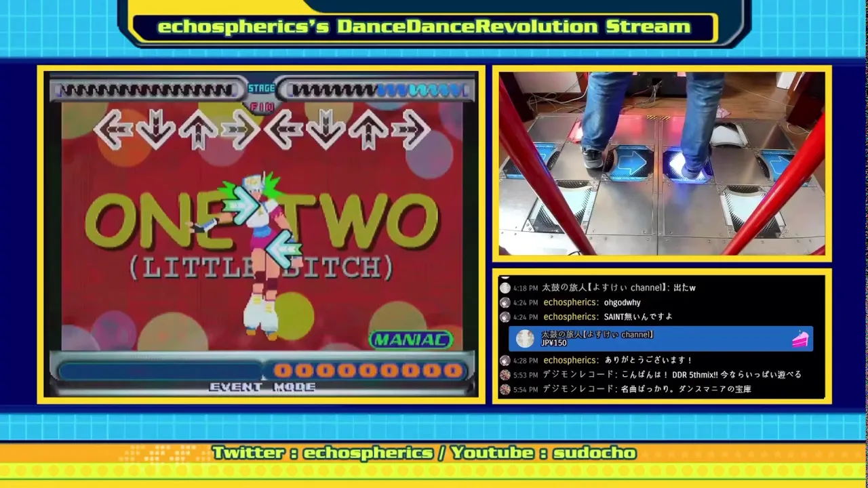Click player two's up receptor arrow

coord(368,129)
